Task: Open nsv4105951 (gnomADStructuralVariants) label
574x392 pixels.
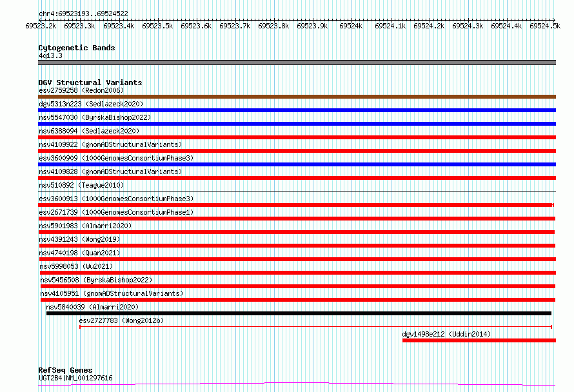Action: tap(112, 293)
